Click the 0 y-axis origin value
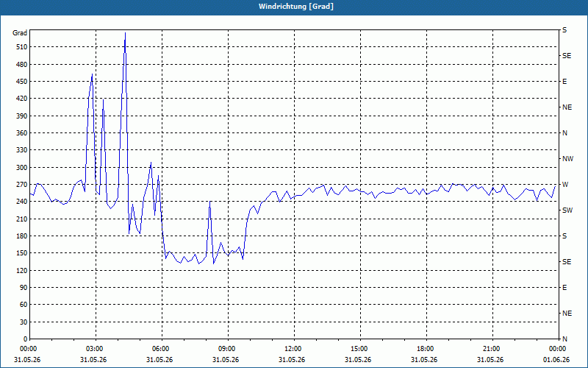 pyautogui.click(x=26, y=339)
